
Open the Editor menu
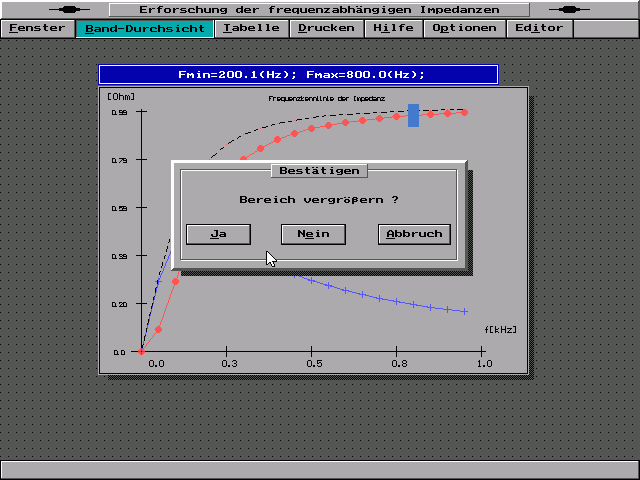(x=539, y=28)
